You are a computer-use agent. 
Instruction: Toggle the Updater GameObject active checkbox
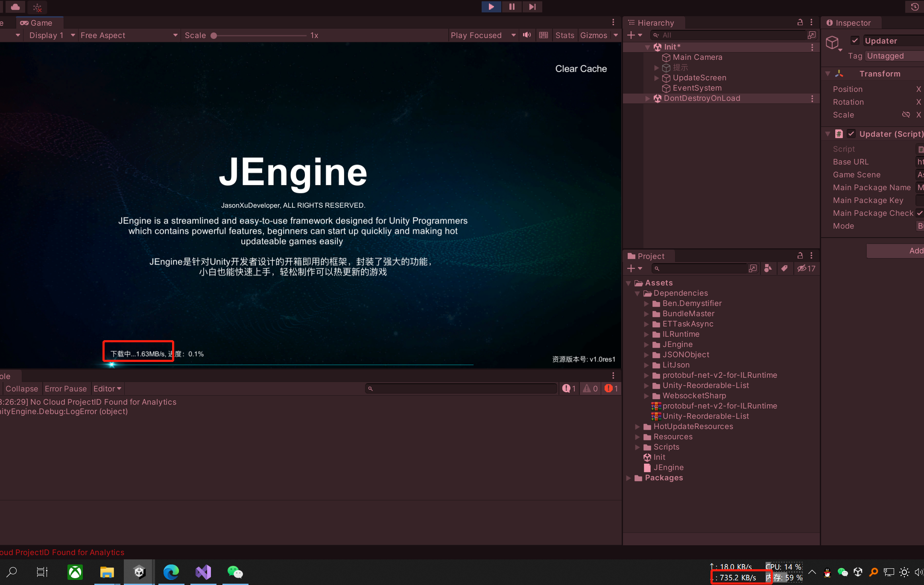click(855, 40)
